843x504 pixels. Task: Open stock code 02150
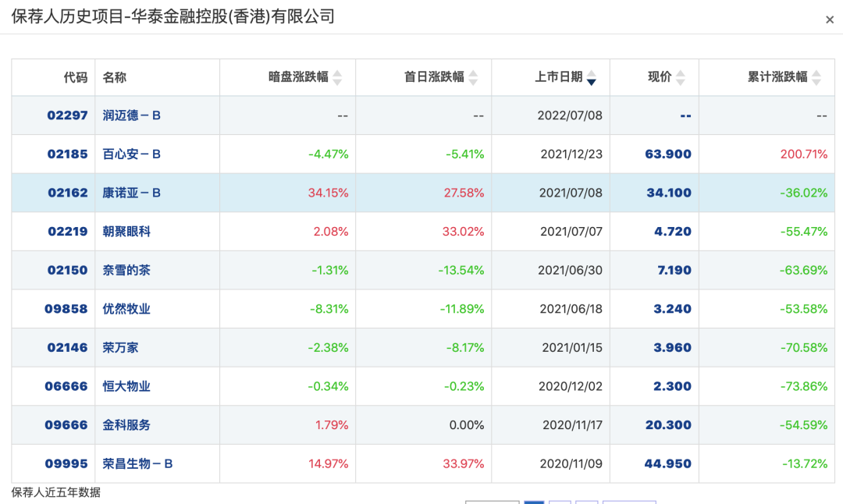(67, 270)
